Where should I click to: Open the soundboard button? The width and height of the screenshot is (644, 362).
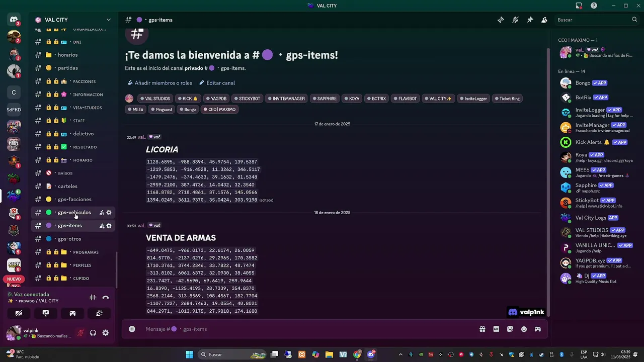(99, 313)
